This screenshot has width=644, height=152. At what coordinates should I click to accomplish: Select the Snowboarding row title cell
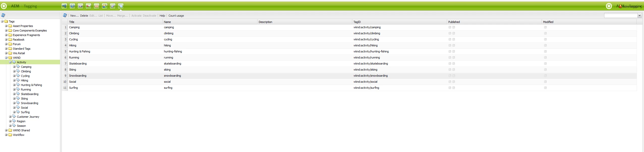point(115,76)
